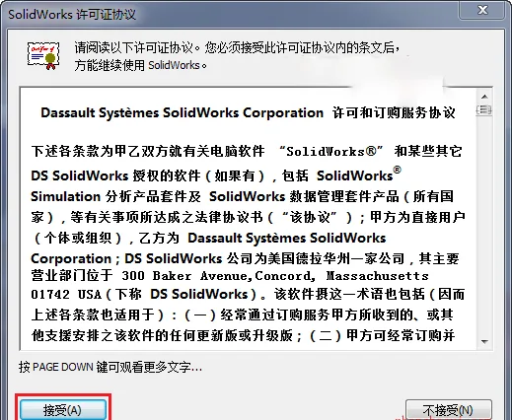Image resolution: width=512 pixels, height=420 pixels.
Task: Click the scrollbar up arrow
Action: [x=484, y=97]
